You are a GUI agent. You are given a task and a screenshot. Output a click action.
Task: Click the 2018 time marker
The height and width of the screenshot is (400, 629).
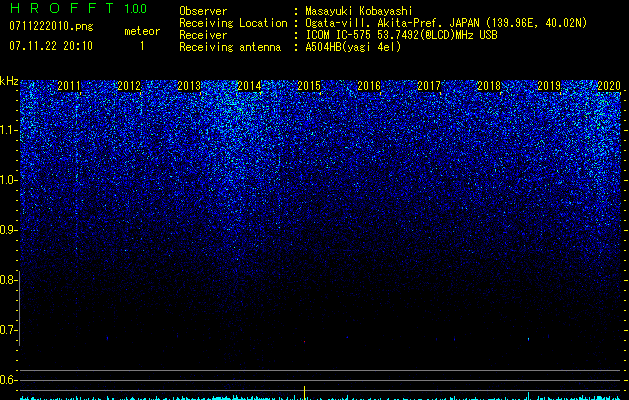pos(489,86)
